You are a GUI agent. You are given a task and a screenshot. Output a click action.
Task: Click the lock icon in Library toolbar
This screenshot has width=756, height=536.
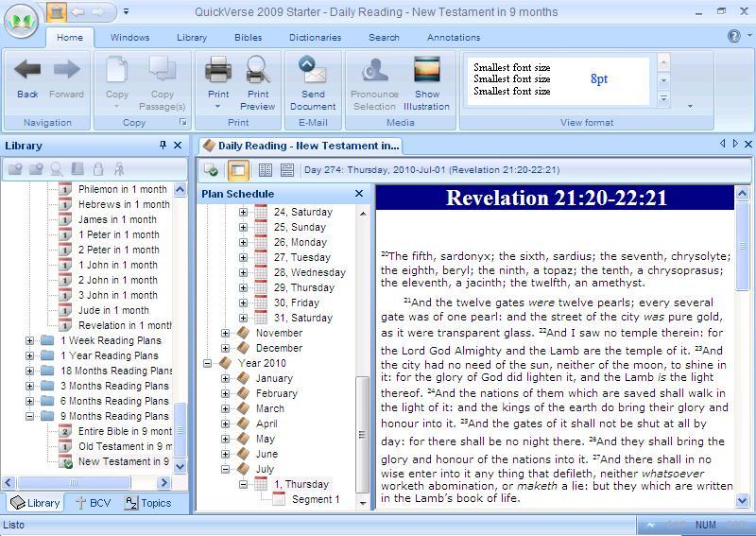98,169
